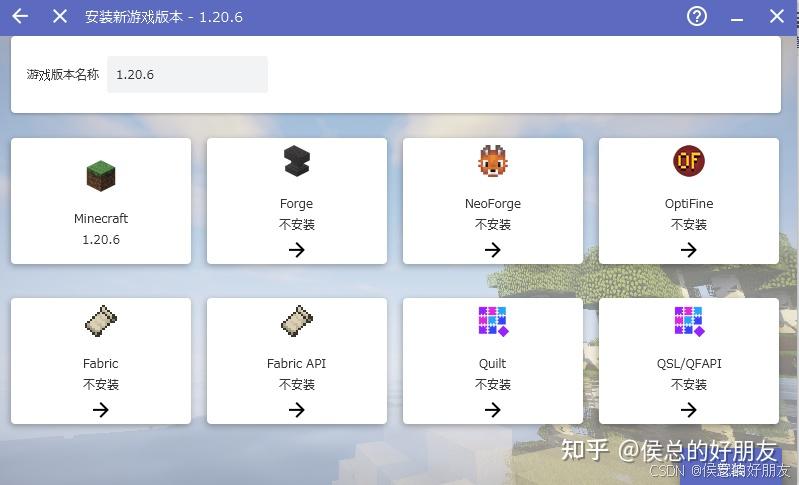Click the Quilt patchwork icon

tap(493, 321)
